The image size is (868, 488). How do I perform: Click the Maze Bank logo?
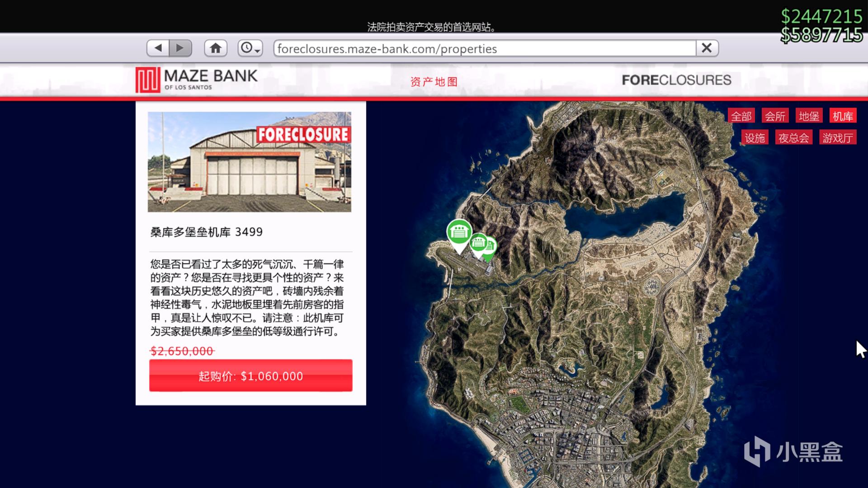point(197,80)
